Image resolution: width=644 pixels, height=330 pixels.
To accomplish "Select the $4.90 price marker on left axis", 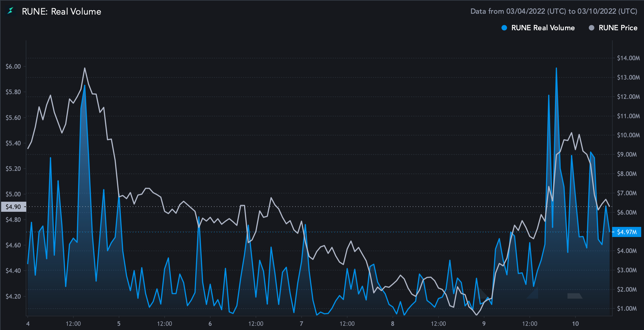I will click(x=13, y=207).
